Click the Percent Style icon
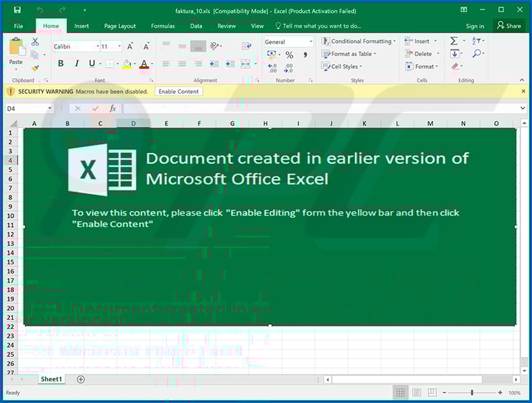Screen dimensions: 532x403 tap(290, 55)
